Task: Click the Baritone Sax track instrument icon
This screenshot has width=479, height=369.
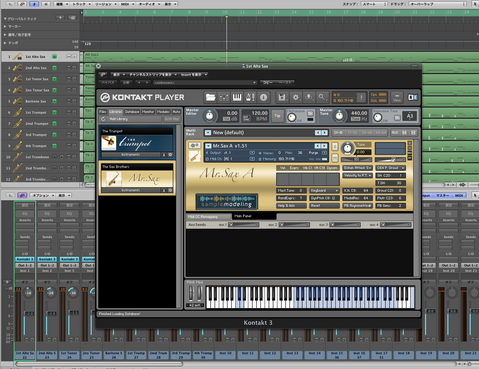Action: tap(17, 101)
